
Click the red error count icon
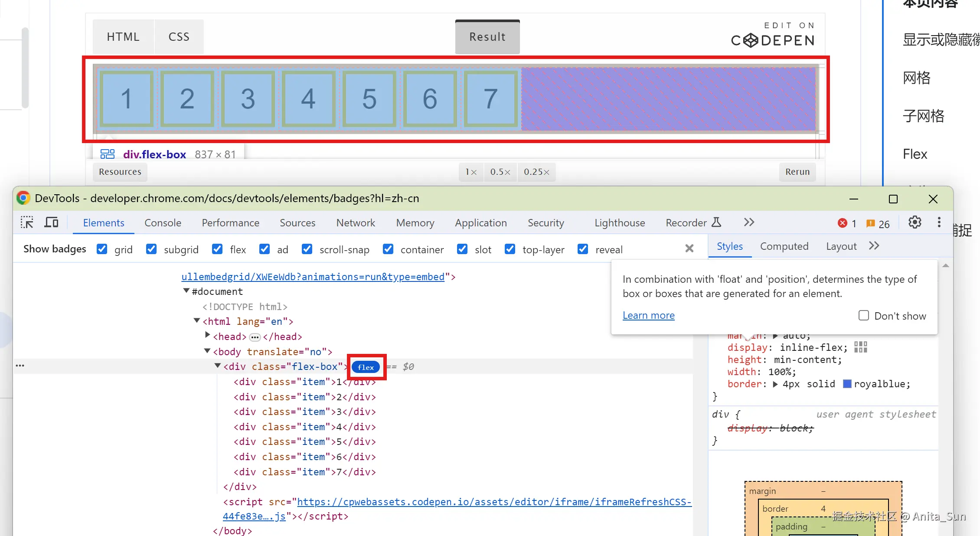click(842, 223)
